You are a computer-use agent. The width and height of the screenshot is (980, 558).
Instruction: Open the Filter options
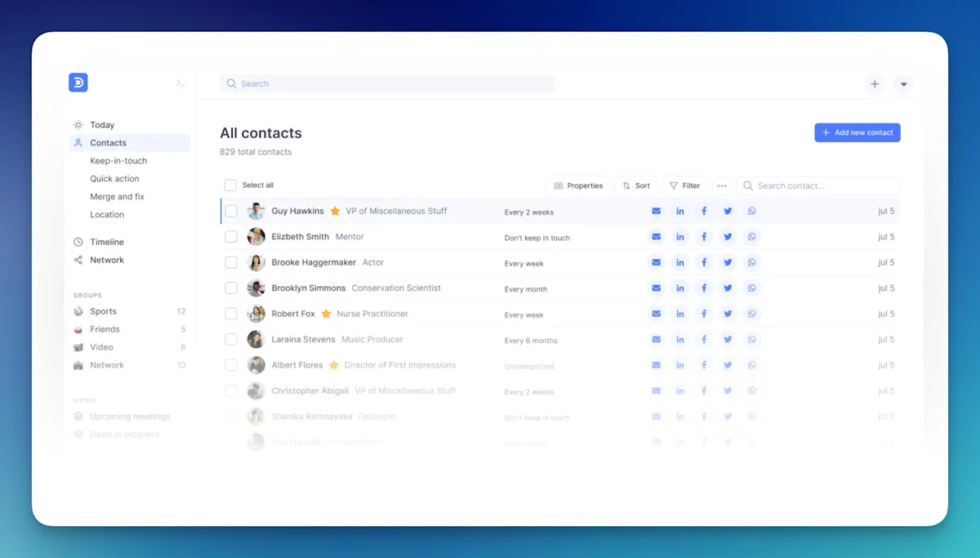point(684,185)
